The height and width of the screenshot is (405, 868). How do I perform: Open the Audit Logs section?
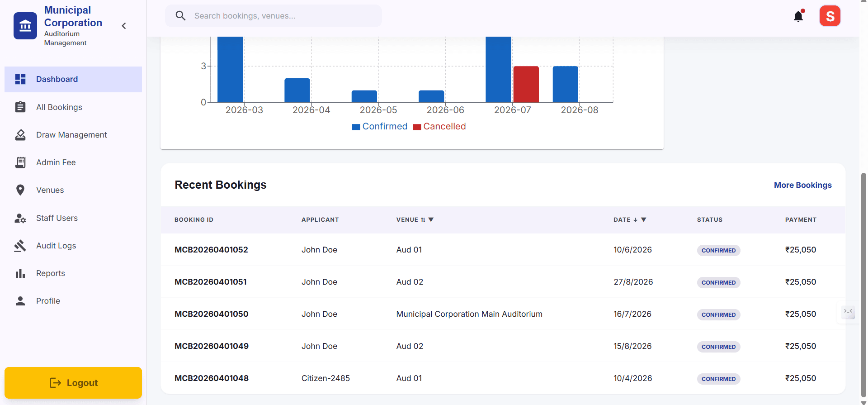[73, 246]
